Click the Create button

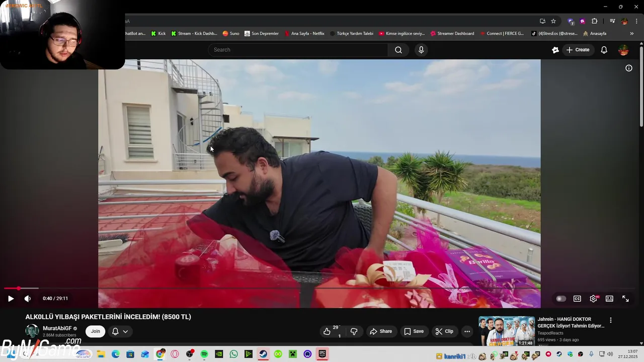point(578,50)
